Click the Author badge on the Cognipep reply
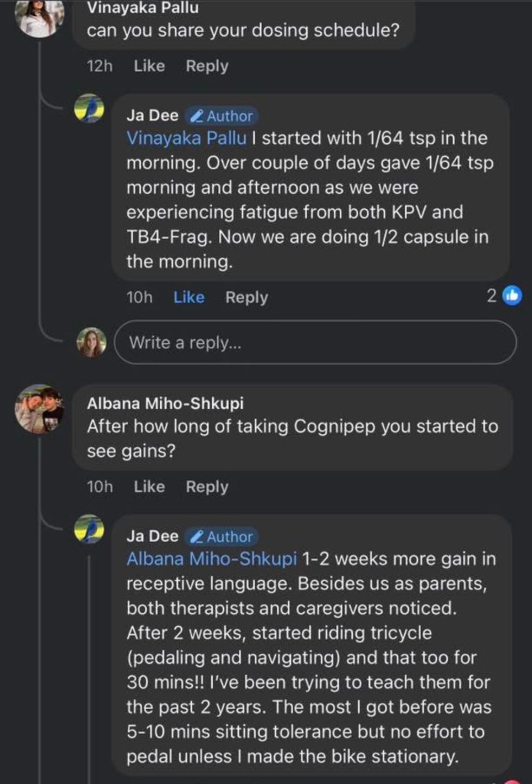 pyautogui.click(x=222, y=537)
